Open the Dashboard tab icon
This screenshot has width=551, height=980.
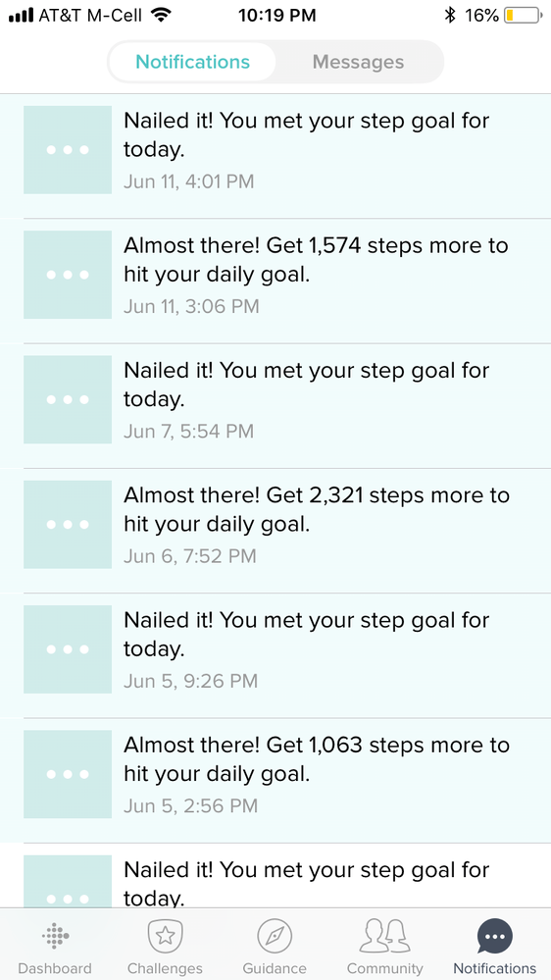point(55,936)
